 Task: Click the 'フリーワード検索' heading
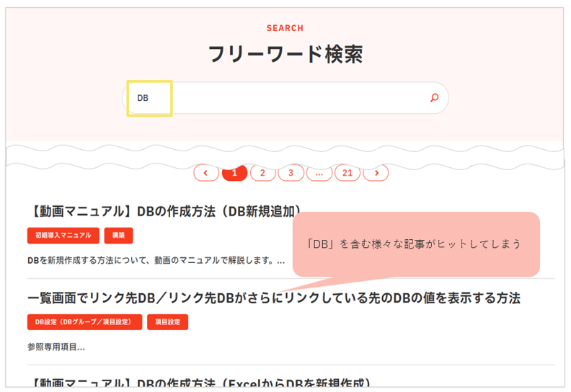pos(285,54)
